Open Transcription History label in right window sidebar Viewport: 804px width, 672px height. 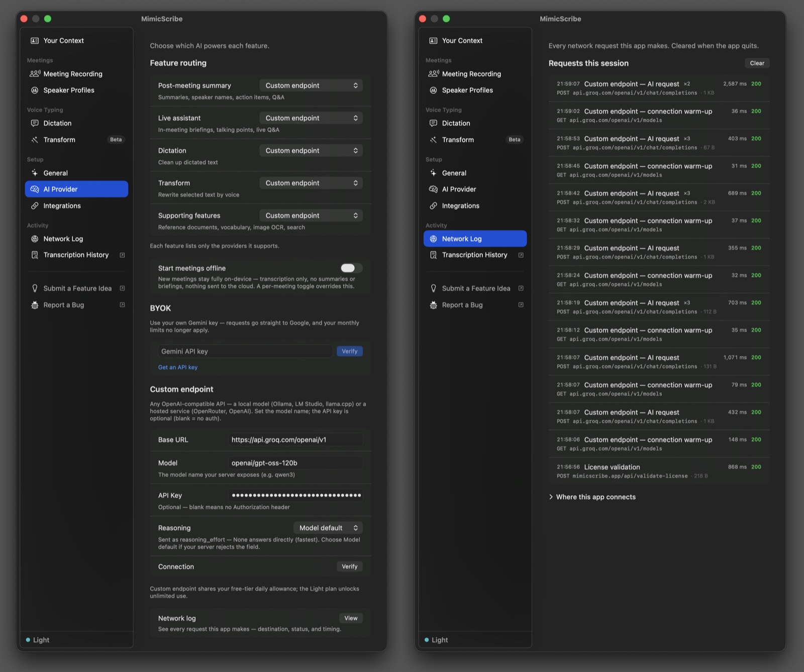click(474, 255)
